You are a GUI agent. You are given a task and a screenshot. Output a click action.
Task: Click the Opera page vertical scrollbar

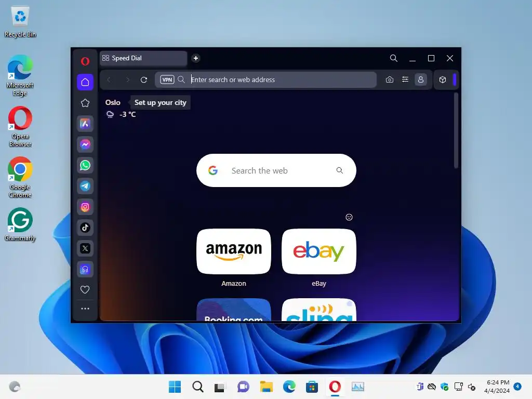pos(456,130)
